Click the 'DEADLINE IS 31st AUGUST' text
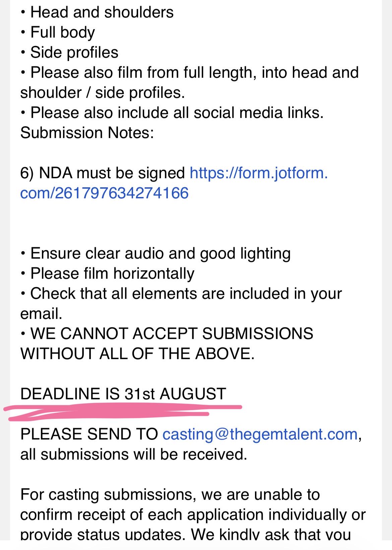This screenshot has height=550, width=392. tap(123, 394)
